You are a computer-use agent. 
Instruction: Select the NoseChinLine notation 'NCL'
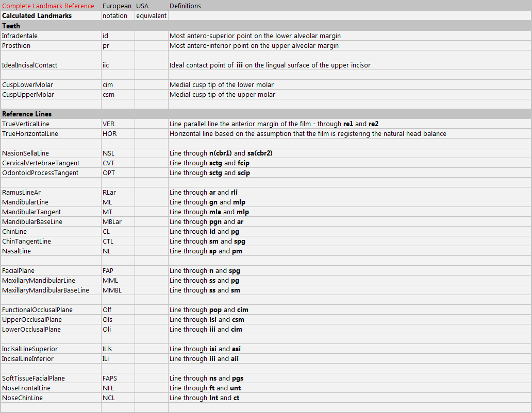coord(108,398)
